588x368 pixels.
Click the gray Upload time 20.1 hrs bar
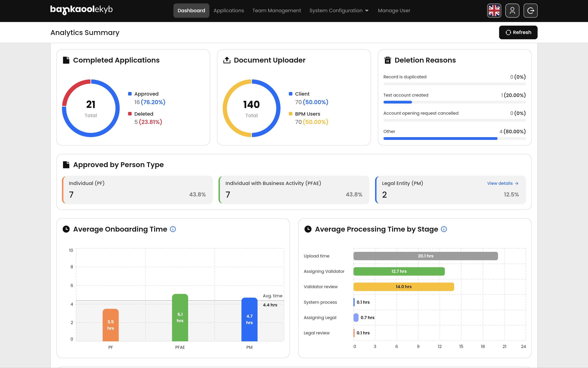(x=425, y=256)
